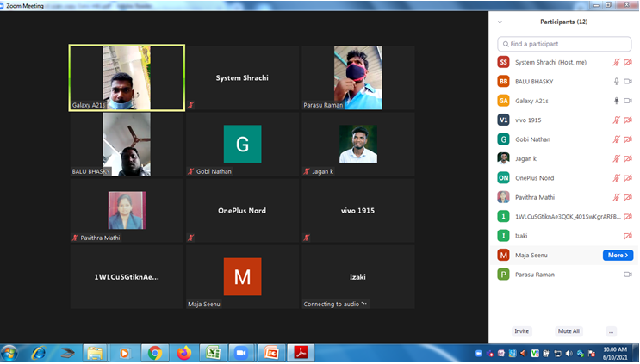
Task: Toggle System Shrachi's muted microphone icon in list
Action: [616, 62]
